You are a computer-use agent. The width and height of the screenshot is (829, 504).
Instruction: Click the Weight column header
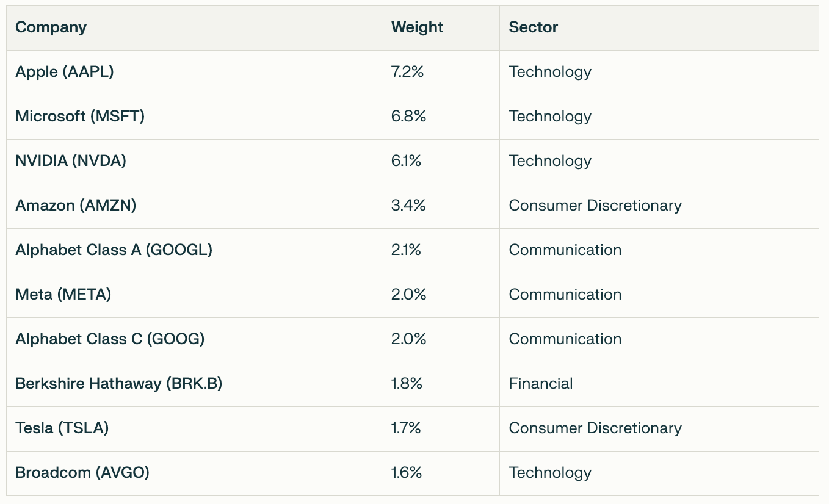417,27
